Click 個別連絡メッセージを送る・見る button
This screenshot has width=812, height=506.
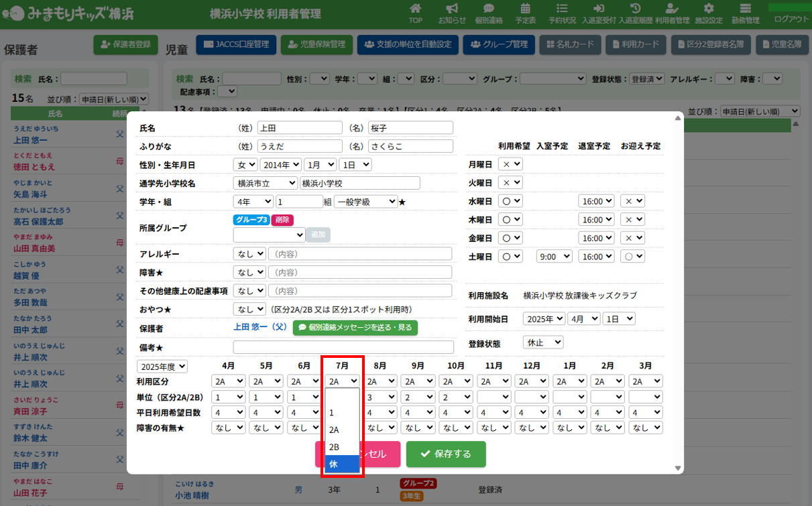coord(355,328)
